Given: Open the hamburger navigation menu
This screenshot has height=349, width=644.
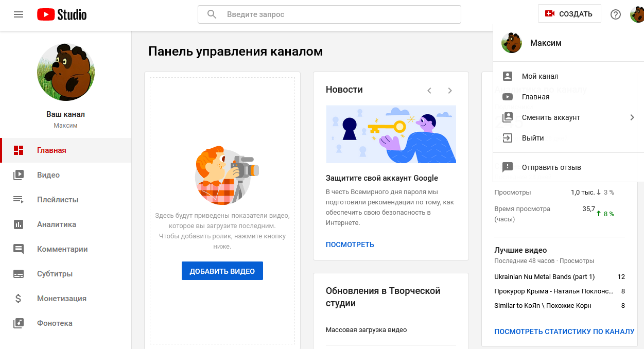Looking at the screenshot, I should pos(19,14).
